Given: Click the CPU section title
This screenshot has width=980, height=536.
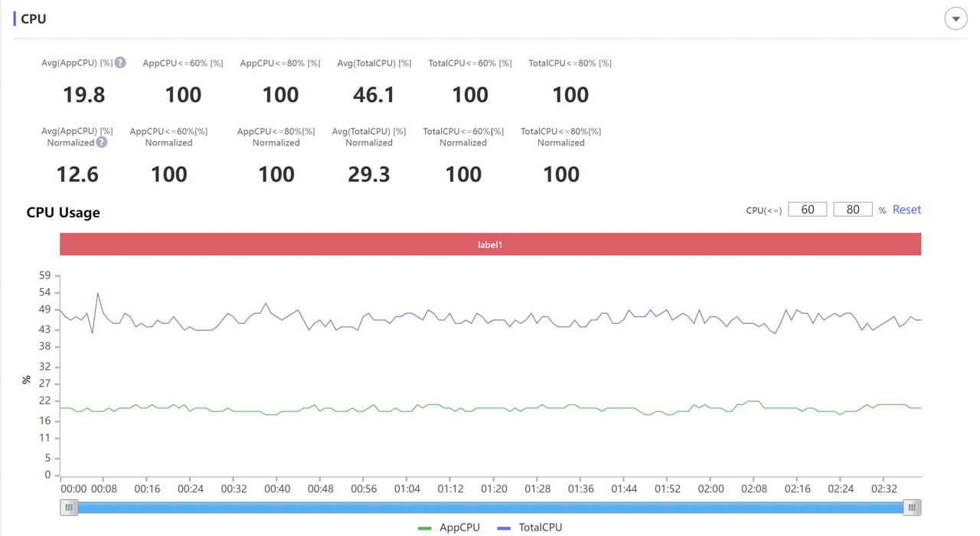Looking at the screenshot, I should pos(34,19).
